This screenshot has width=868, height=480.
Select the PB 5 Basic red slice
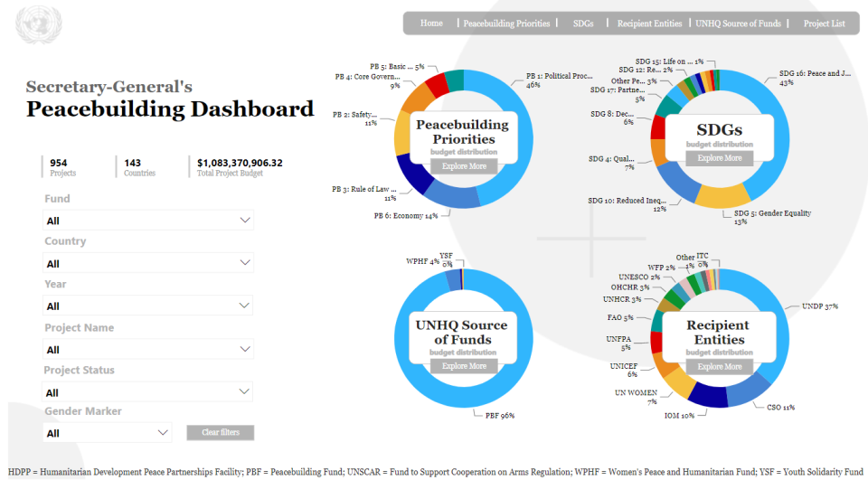tap(438, 84)
